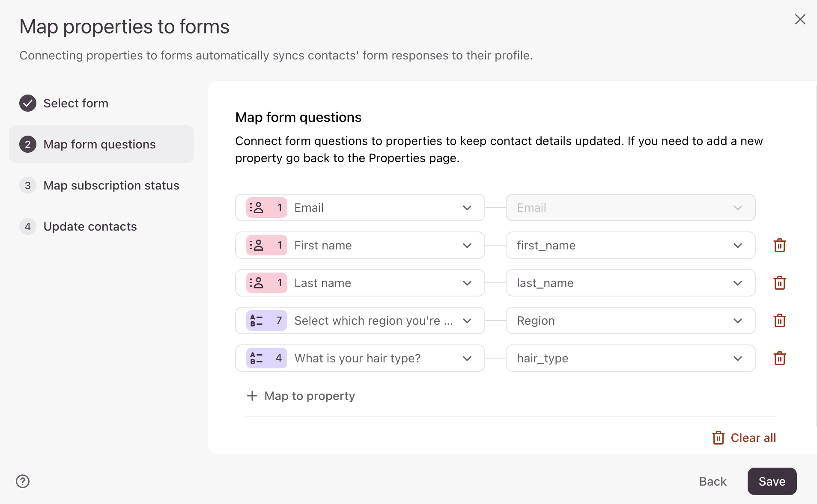Select the Map form questions step
Image resolution: width=817 pixels, height=504 pixels.
pos(101,144)
